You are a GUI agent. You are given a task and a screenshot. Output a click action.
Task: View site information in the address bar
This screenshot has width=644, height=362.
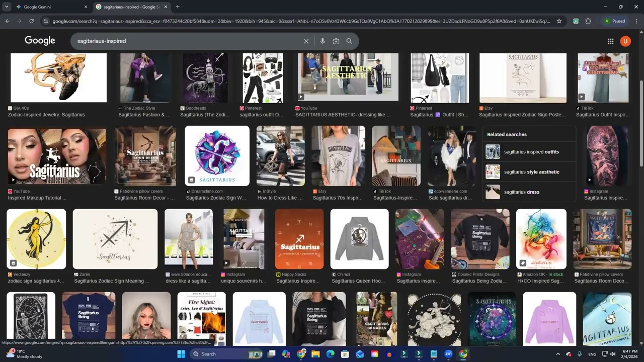coord(46,21)
